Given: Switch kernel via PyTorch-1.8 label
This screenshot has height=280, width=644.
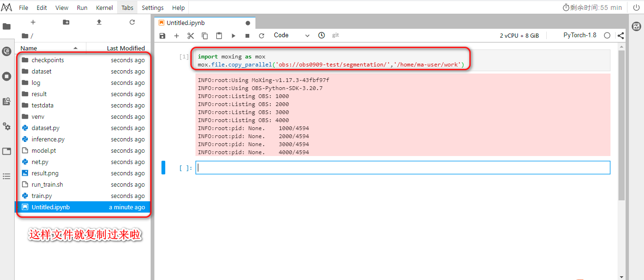Looking at the screenshot, I should (580, 35).
